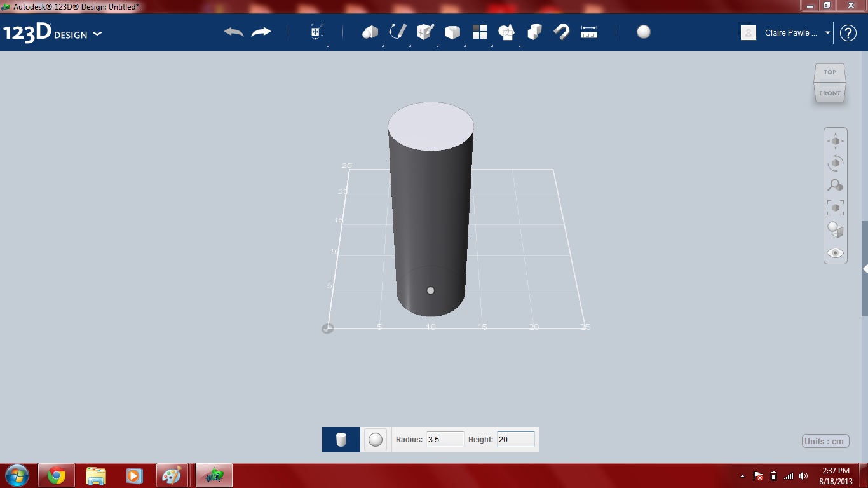Click the Action Center flag icon
868x488 pixels.
coord(758,476)
